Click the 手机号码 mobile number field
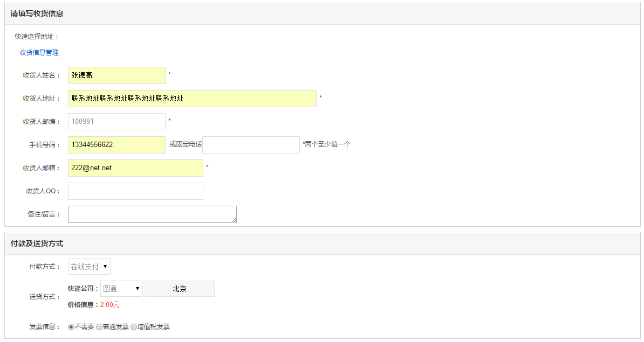644x342 pixels. pyautogui.click(x=117, y=145)
